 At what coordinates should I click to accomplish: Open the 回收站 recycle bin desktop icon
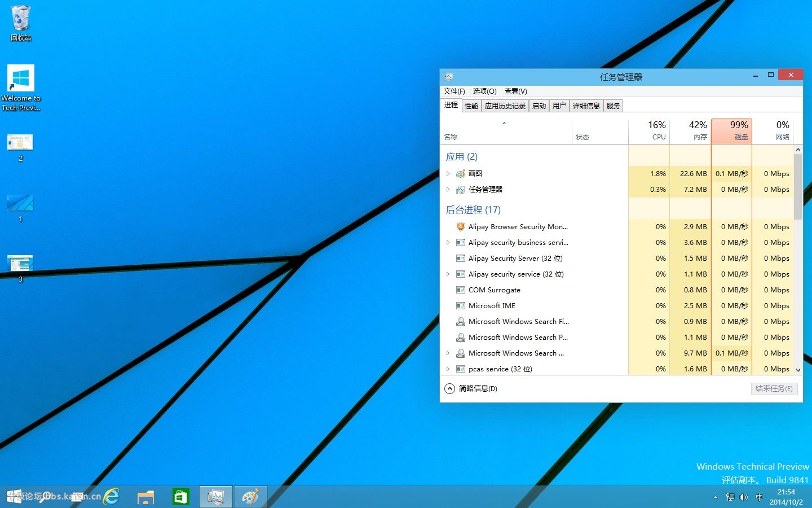click(20, 24)
